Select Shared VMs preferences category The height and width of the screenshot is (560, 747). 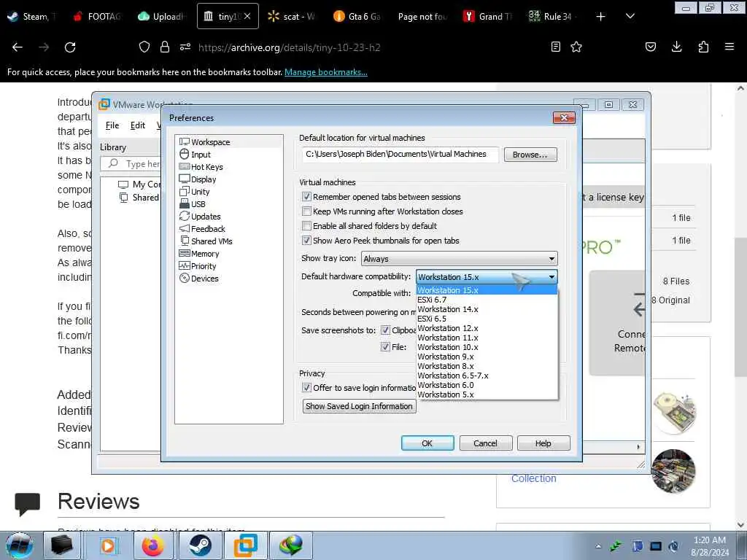pos(206,241)
